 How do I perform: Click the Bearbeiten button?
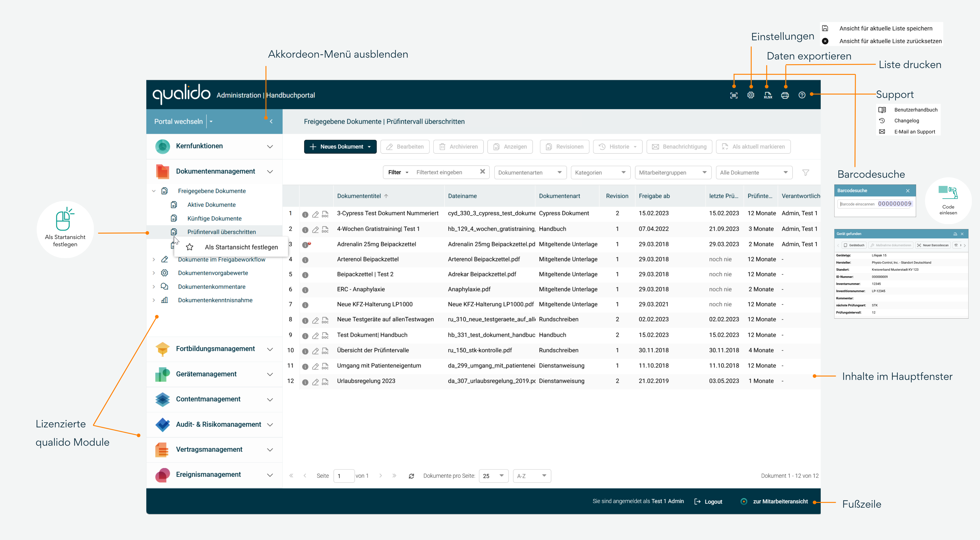point(405,147)
